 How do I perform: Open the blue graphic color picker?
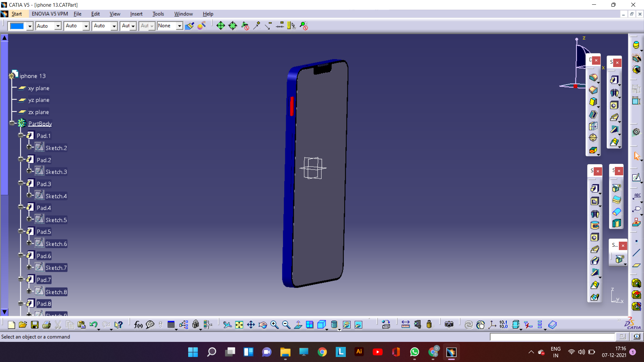[x=20, y=26]
